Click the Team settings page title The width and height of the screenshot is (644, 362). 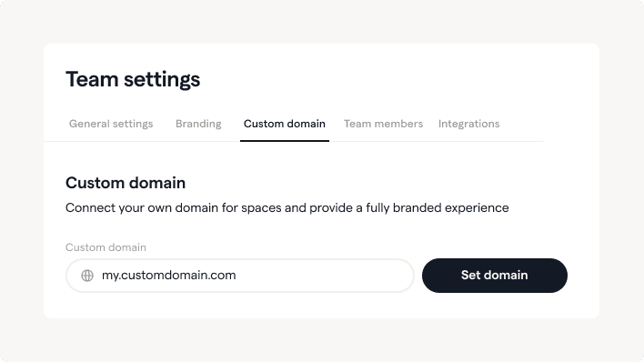pos(133,79)
